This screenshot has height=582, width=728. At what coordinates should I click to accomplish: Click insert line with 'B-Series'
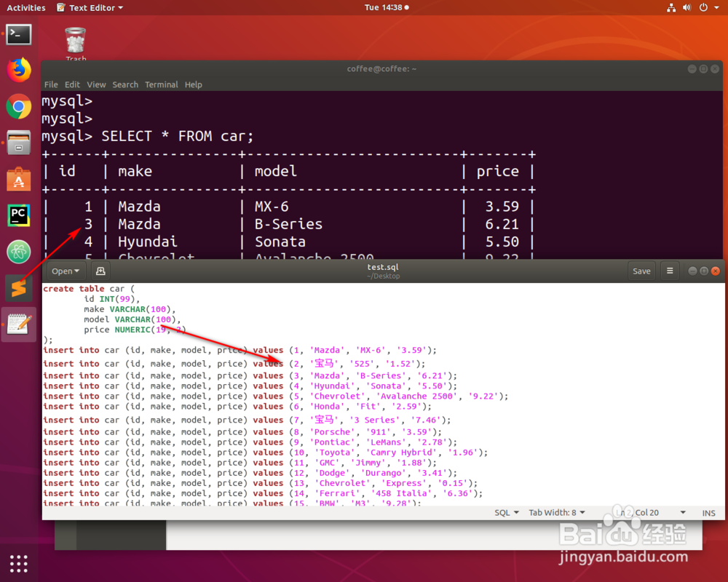[x=250, y=375]
